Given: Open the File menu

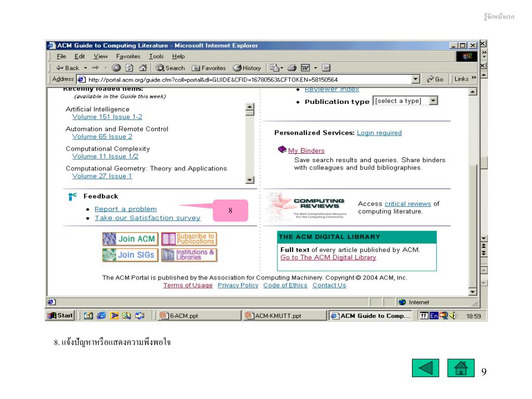Looking at the screenshot, I should coord(61,56).
